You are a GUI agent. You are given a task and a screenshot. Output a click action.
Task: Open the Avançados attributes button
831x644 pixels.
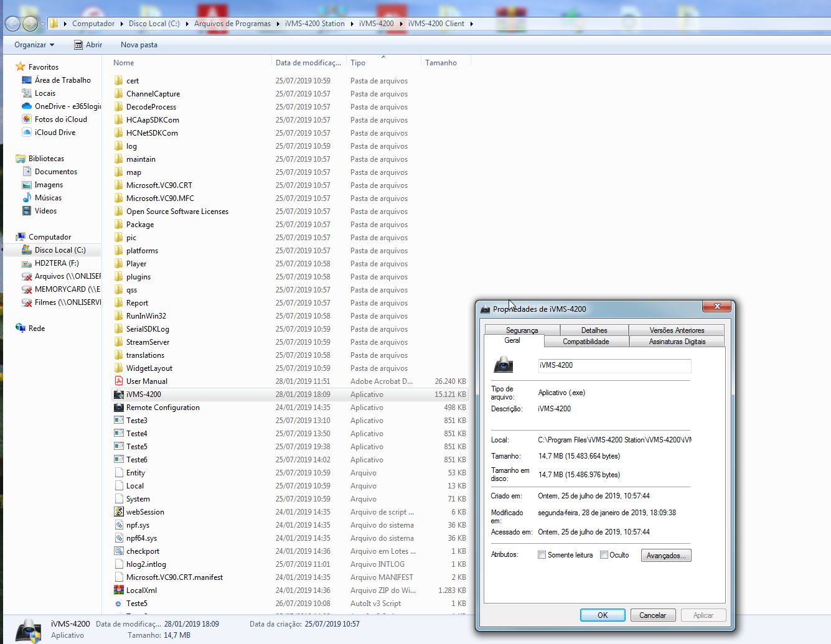point(666,556)
